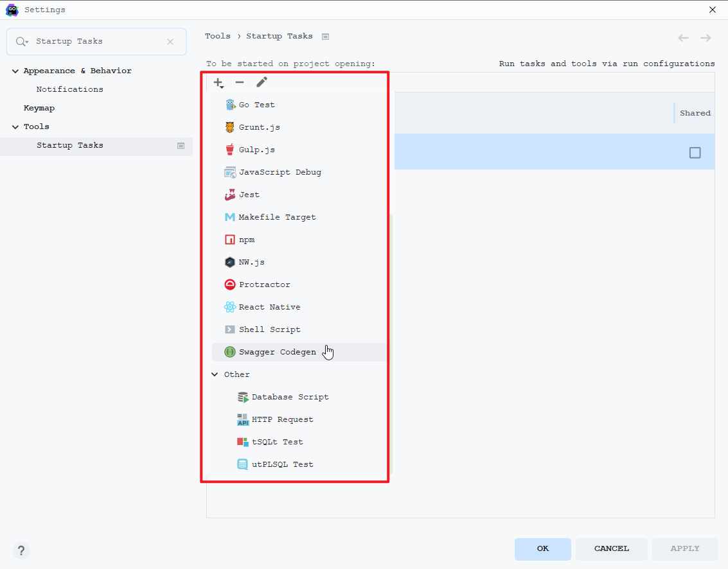The height and width of the screenshot is (569, 728).
Task: Click the back navigation arrow
Action: click(683, 38)
